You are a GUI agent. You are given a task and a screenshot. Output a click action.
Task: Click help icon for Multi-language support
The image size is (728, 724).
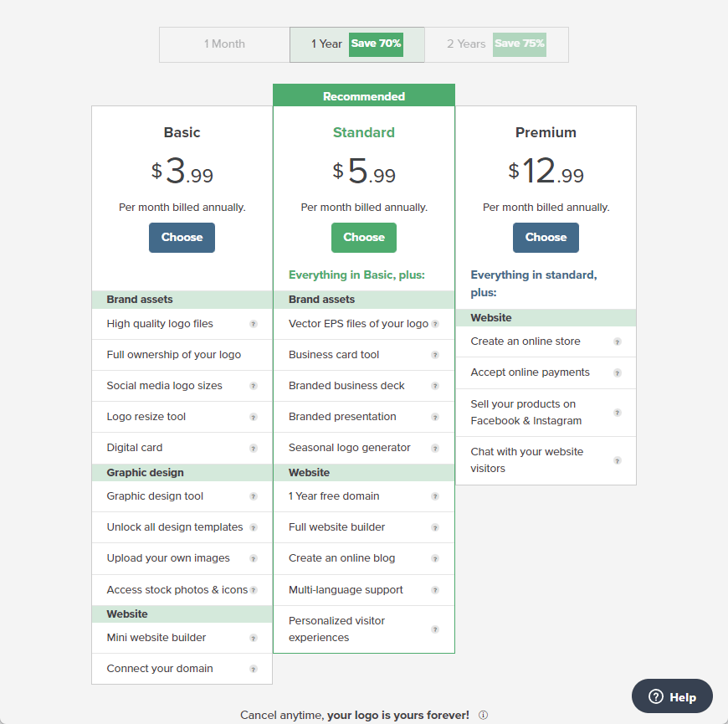[435, 590]
